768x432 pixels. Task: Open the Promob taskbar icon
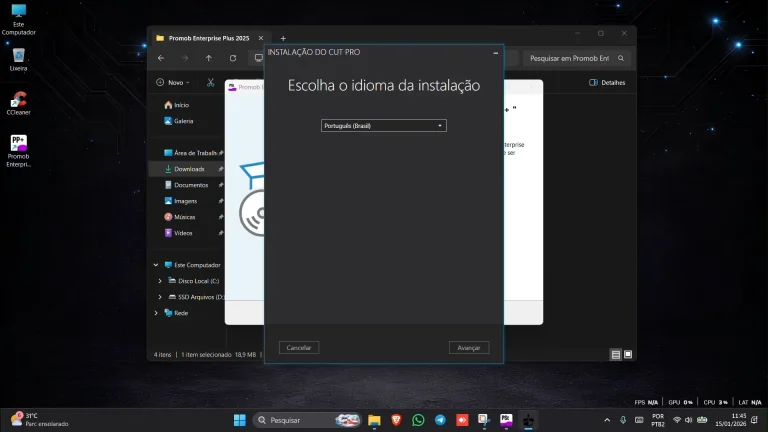[506, 420]
